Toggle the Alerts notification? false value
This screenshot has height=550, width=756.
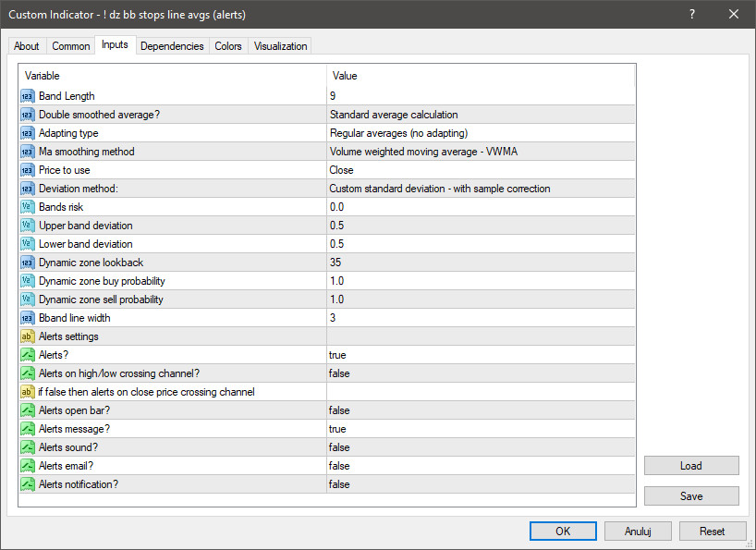pos(481,484)
